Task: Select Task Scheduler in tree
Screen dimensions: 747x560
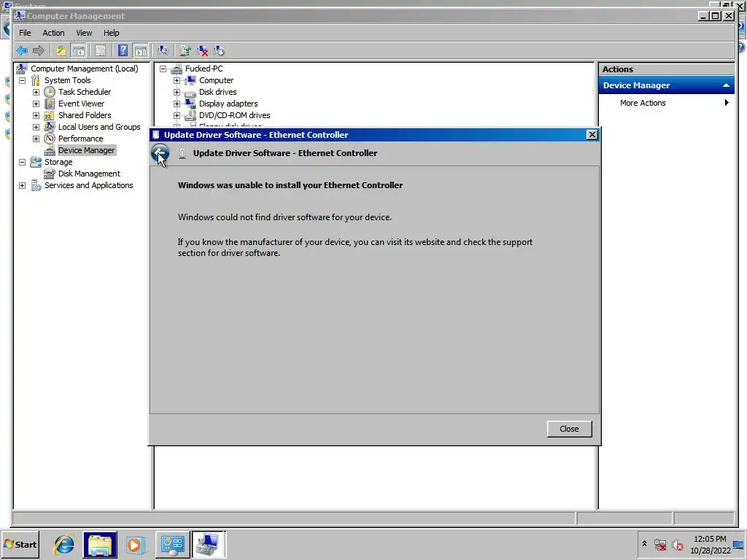Action: [x=85, y=92]
